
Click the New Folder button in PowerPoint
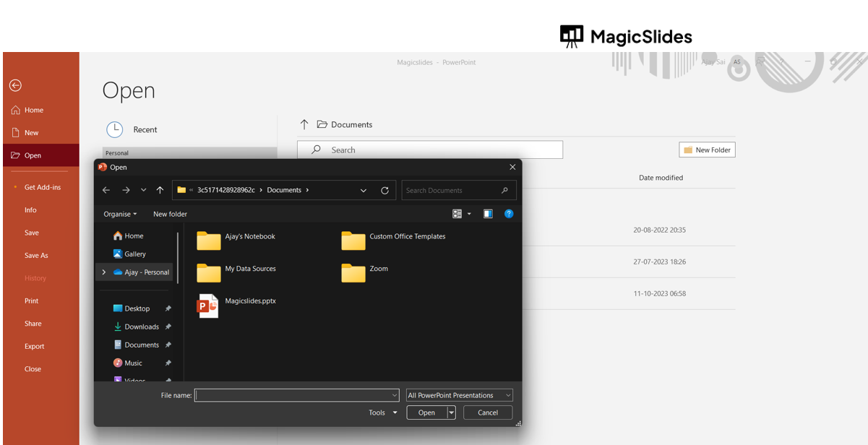coord(707,150)
